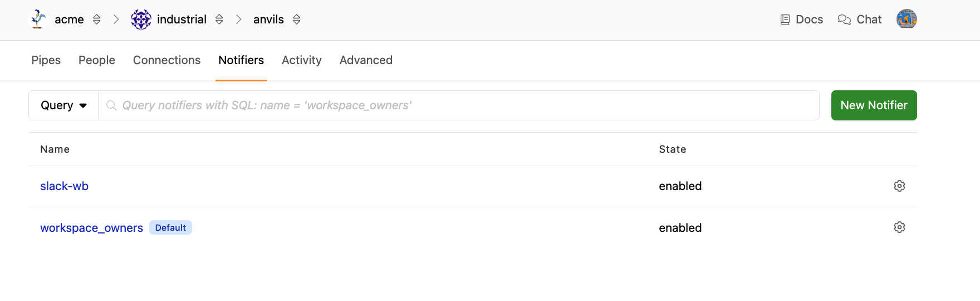
Task: Expand the industrial workspace switcher
Action: pyautogui.click(x=219, y=20)
